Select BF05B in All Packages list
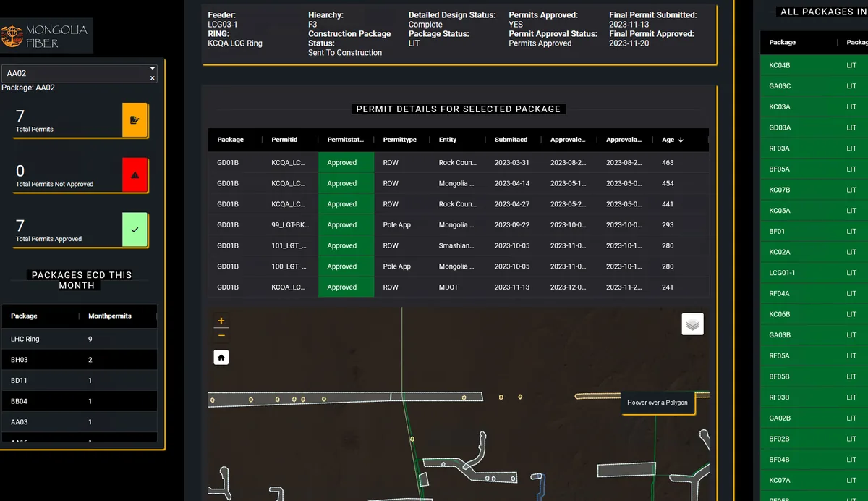868x501 pixels. [814, 376]
